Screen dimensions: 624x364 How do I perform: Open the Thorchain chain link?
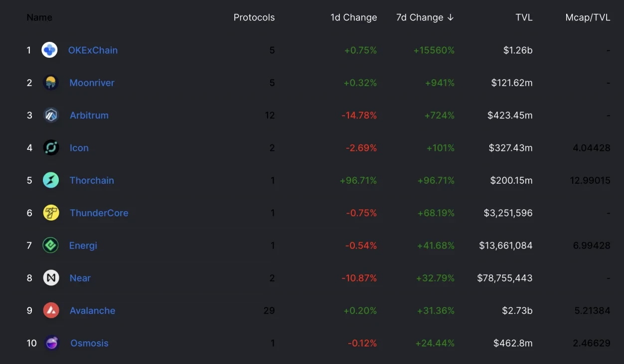pos(92,180)
